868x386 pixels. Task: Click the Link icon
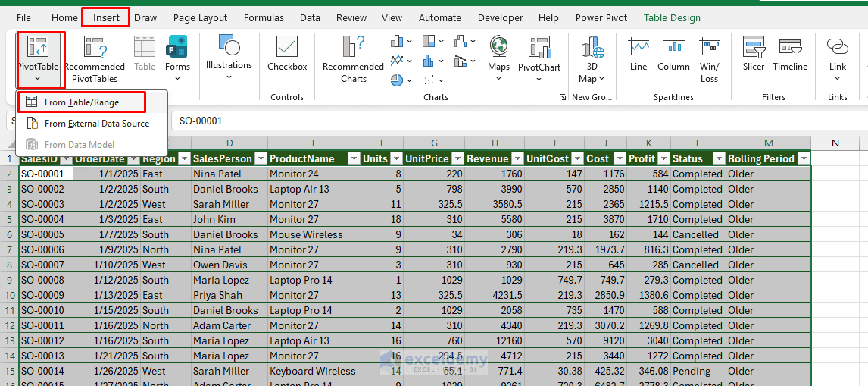pos(838,46)
